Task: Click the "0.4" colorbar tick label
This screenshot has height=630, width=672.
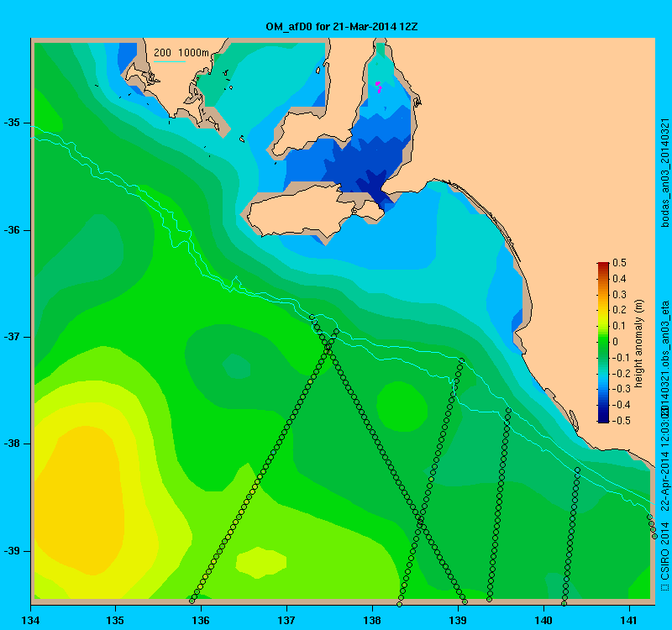Action: click(619, 279)
